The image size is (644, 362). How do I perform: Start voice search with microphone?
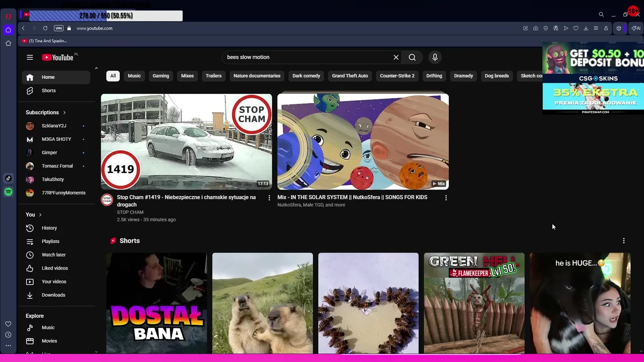coord(435,57)
